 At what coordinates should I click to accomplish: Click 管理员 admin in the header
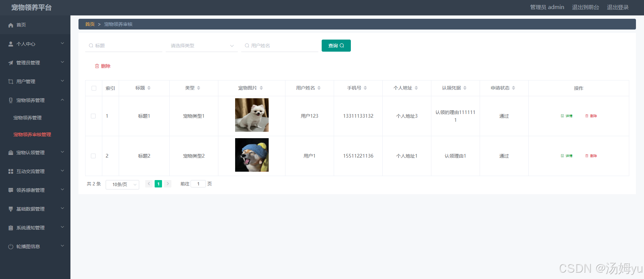coord(547,7)
